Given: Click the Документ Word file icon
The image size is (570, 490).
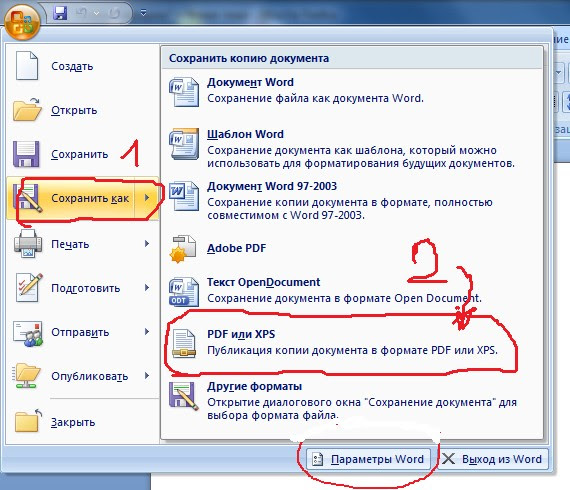Looking at the screenshot, I should (x=184, y=92).
